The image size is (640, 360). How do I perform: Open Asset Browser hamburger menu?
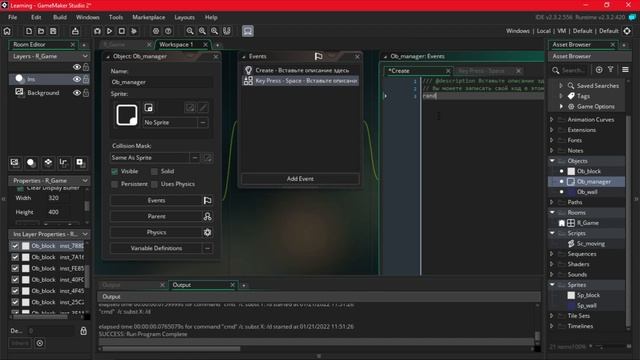coord(625,70)
